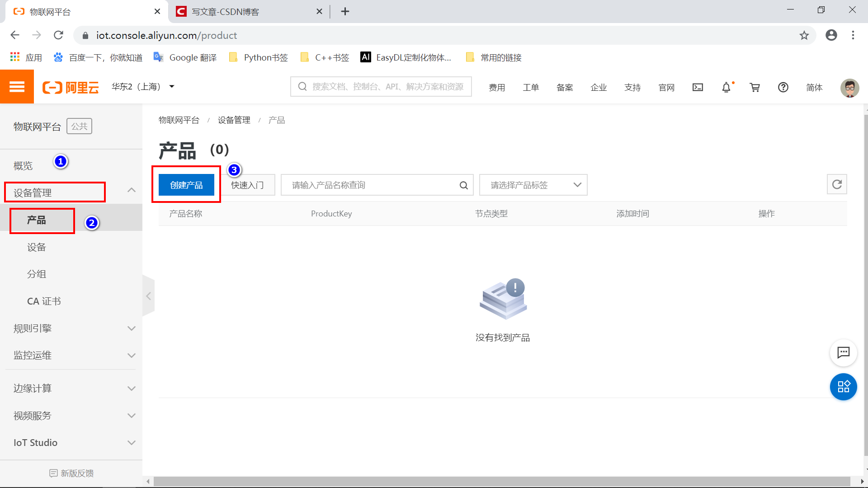Collapse the left sidebar handle

[x=148, y=296]
